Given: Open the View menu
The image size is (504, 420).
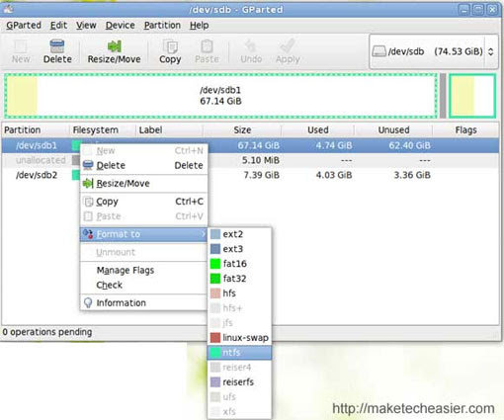Looking at the screenshot, I should click(86, 26).
